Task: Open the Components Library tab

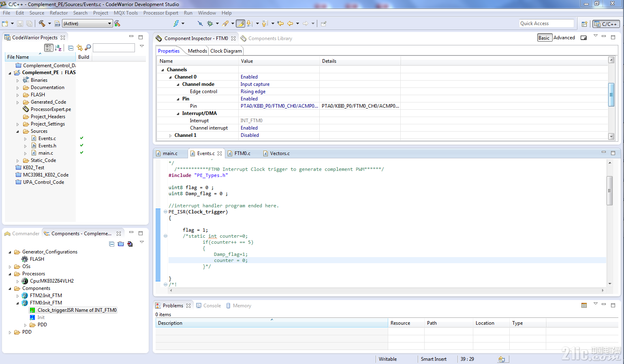Action: click(266, 38)
